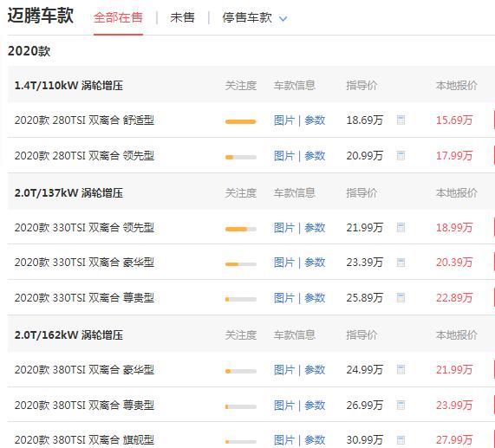Click the 2.0T/162kW 涡轮增压 group header
The image size is (495, 448).
coord(68,334)
